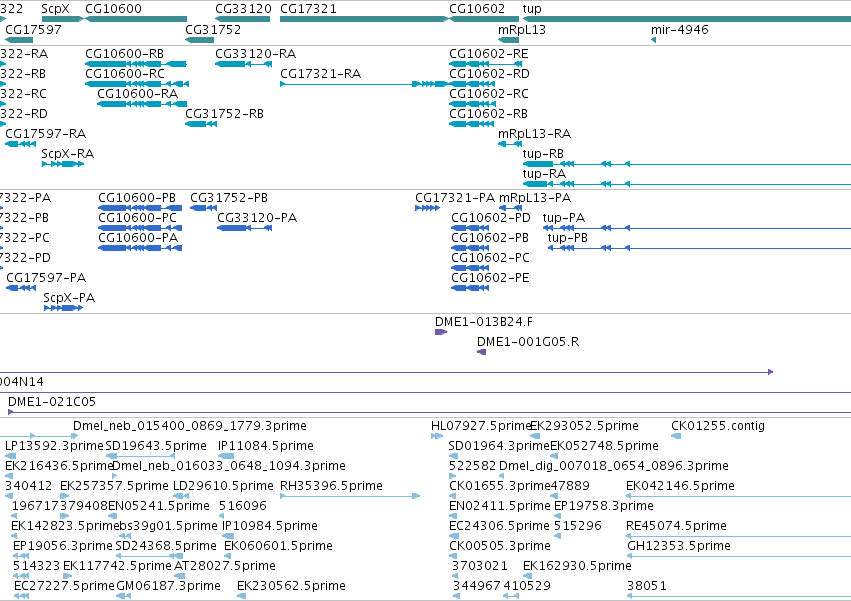851x601 pixels.
Task: Click EST SD19643.5prime
Action: (156, 446)
